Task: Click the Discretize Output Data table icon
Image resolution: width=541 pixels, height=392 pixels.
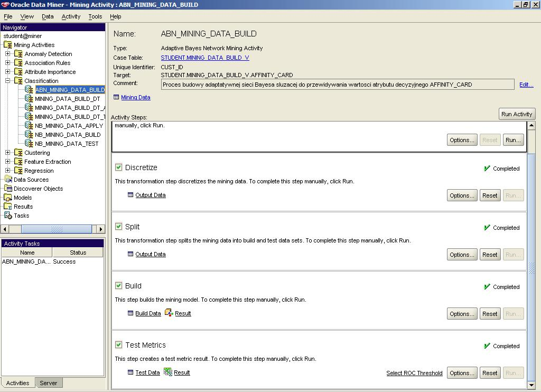Action: coord(130,195)
